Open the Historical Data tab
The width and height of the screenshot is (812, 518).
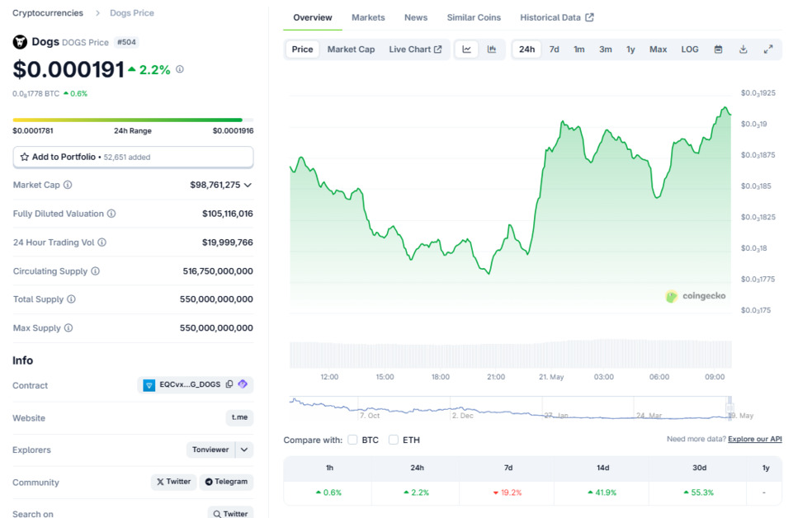[557, 17]
